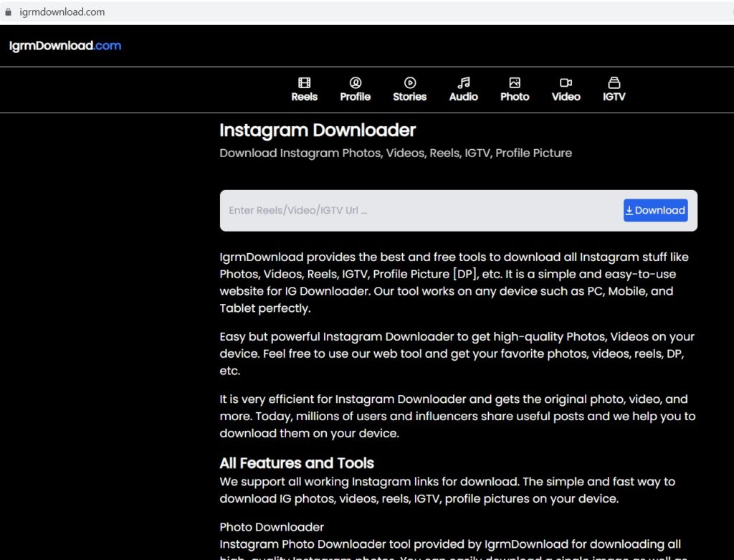
Task: Open the Video menu label
Action: pyautogui.click(x=566, y=97)
